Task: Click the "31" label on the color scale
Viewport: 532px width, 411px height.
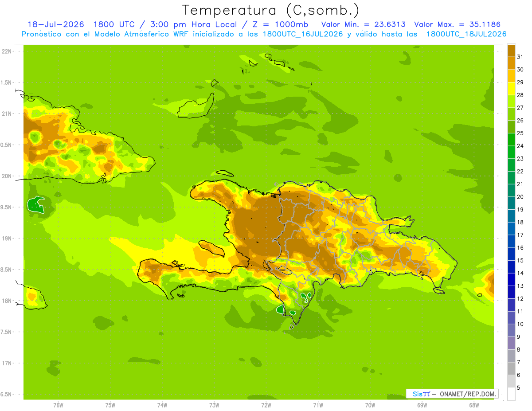Action: pos(520,56)
